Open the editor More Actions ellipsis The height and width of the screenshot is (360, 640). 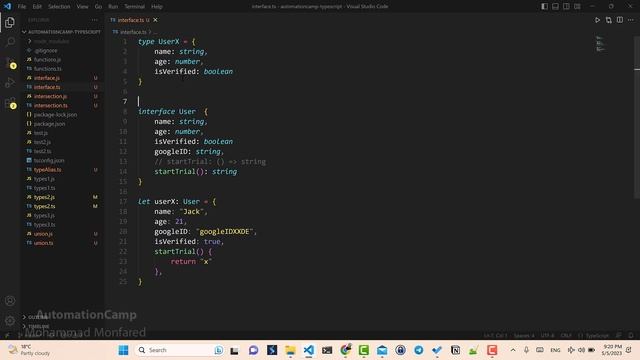(631, 20)
